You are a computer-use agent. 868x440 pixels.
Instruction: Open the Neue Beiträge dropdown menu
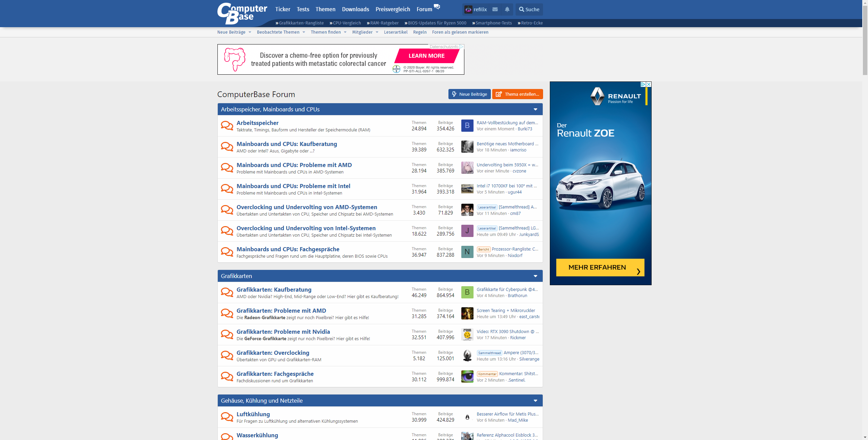(x=250, y=32)
